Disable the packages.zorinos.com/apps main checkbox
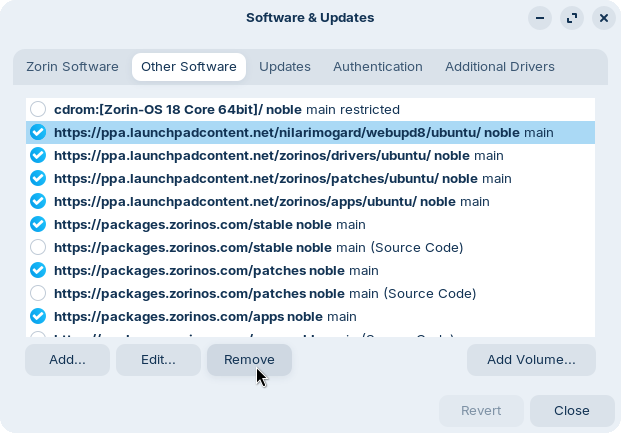 coord(38,316)
